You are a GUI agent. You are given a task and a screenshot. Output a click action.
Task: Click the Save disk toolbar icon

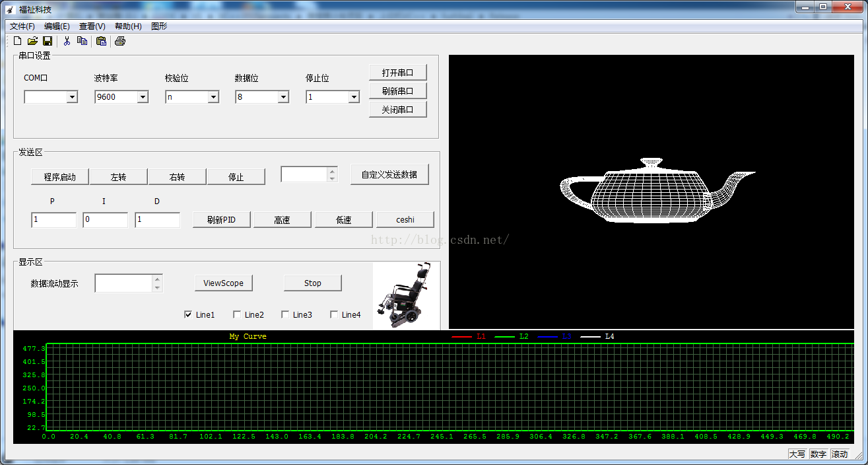tap(48, 41)
